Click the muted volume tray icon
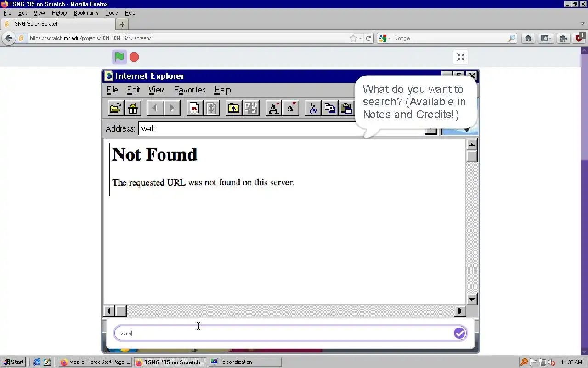 point(552,362)
